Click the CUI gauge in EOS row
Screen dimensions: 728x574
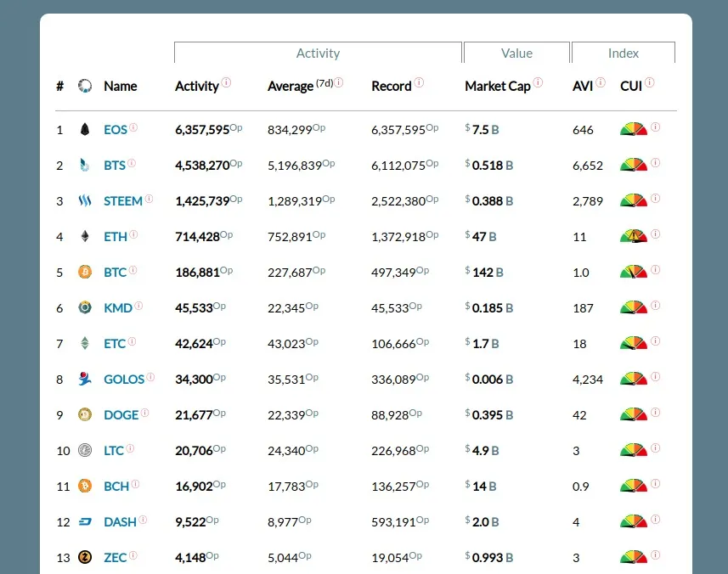[634, 128]
